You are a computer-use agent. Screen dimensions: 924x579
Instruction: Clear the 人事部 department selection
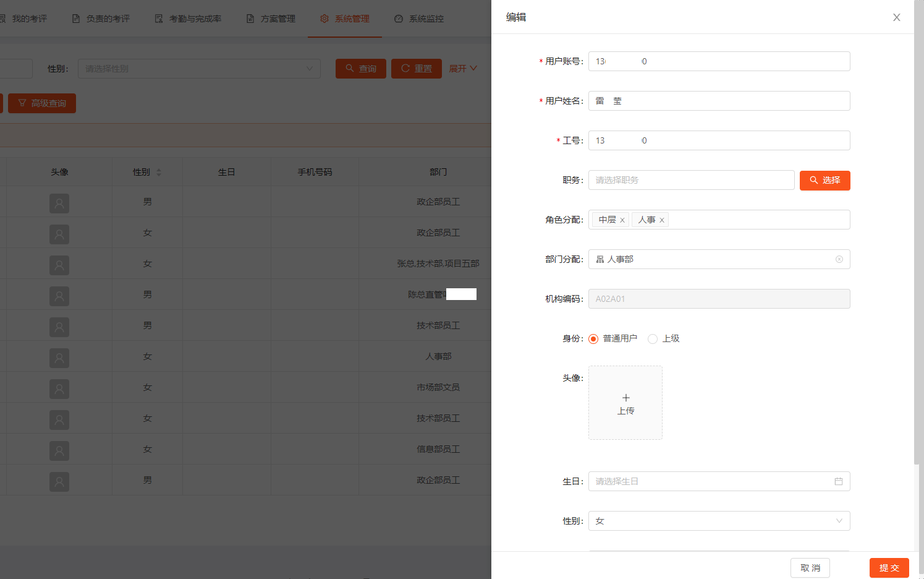coord(839,259)
